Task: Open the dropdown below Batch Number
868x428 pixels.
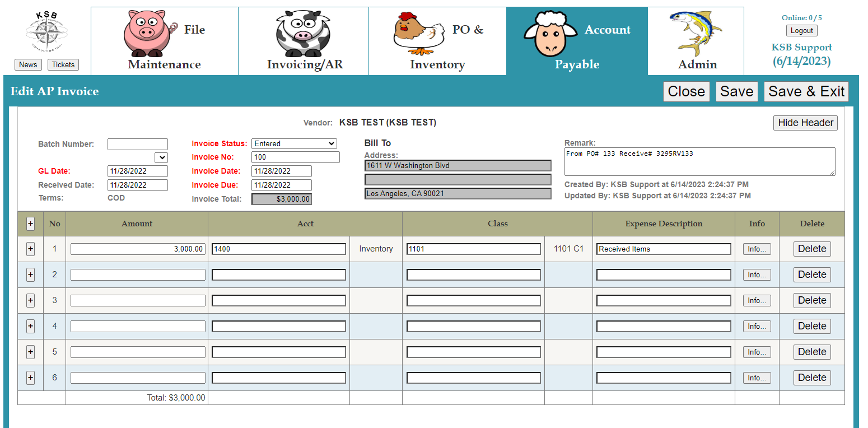Action: point(161,157)
